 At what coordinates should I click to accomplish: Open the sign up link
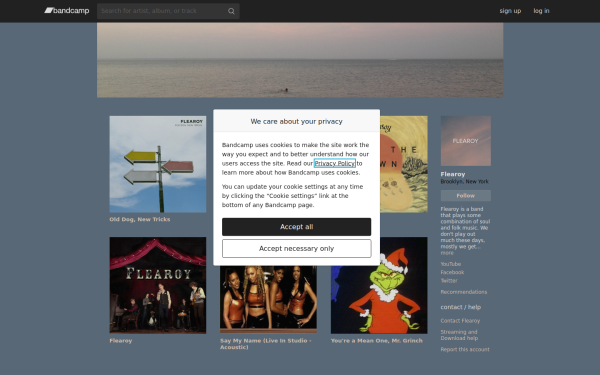click(x=510, y=11)
